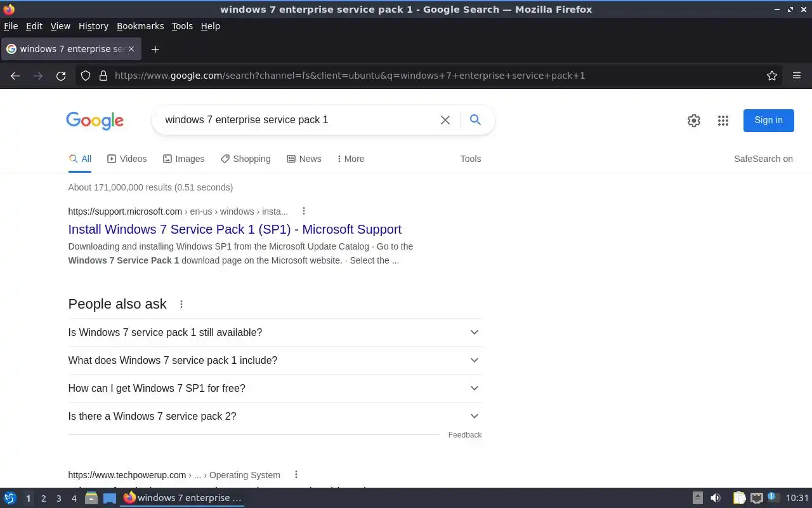The height and width of the screenshot is (508, 812).
Task: Open the View menu
Action: pyautogui.click(x=60, y=26)
